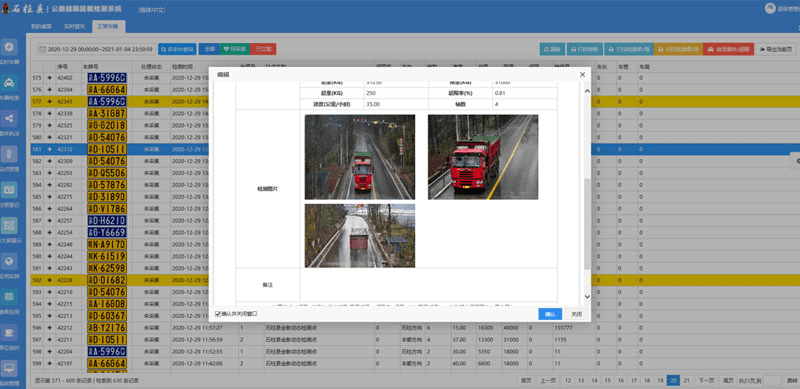The height and width of the screenshot is (389, 800).
Task: Go to page 16 in pagination
Action: point(620,380)
